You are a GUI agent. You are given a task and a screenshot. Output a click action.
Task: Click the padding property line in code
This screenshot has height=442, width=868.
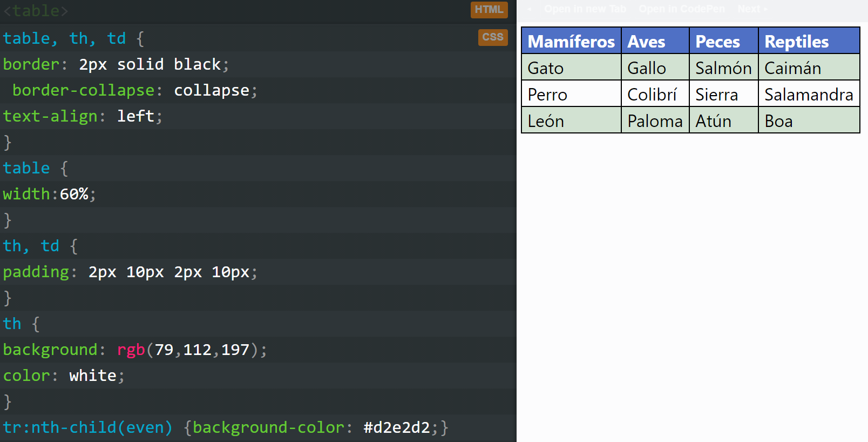(x=130, y=272)
